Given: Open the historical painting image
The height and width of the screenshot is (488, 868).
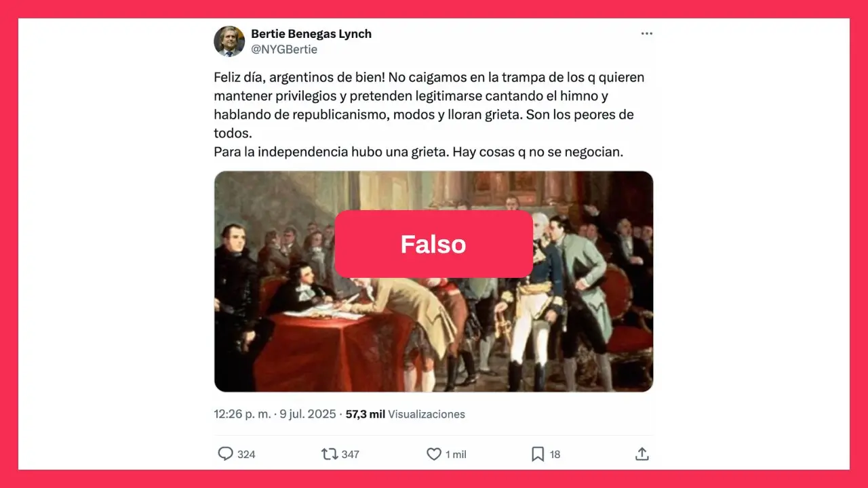Looking at the screenshot, I should click(x=433, y=281).
